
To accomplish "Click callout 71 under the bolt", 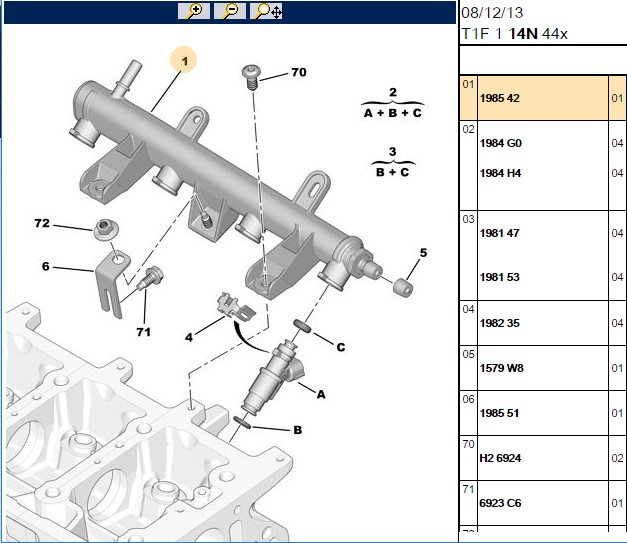I will pos(144,332).
